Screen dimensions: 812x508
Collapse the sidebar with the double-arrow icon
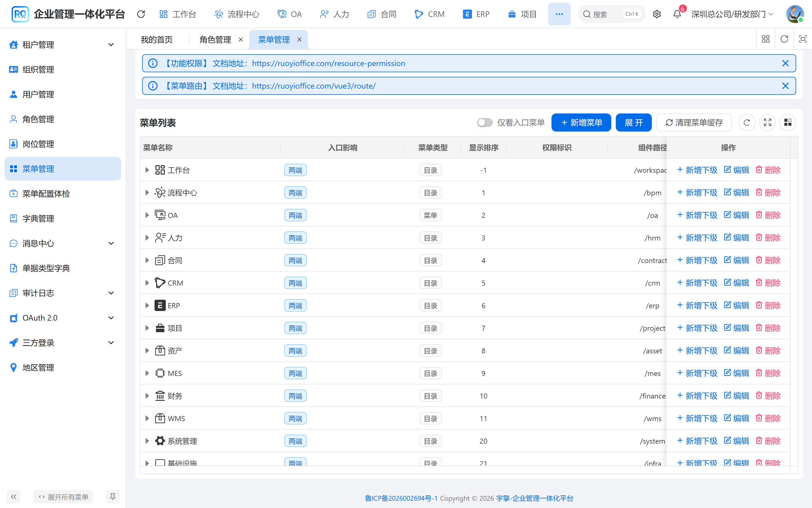[x=14, y=497]
